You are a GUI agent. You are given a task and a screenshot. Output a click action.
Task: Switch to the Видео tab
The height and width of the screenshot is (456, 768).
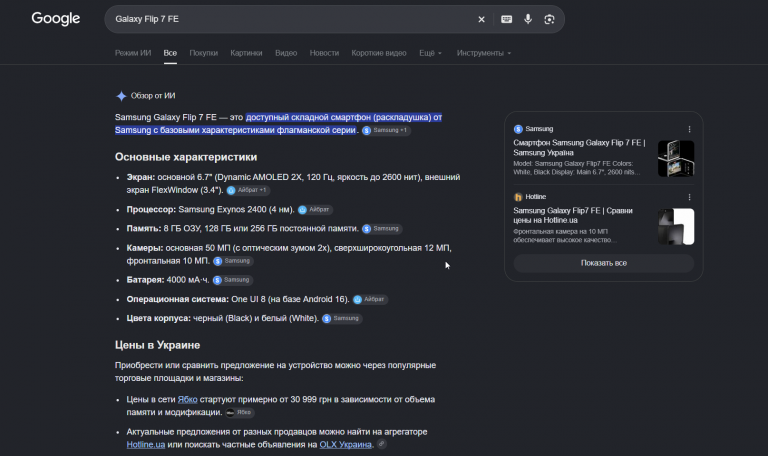pyautogui.click(x=286, y=53)
